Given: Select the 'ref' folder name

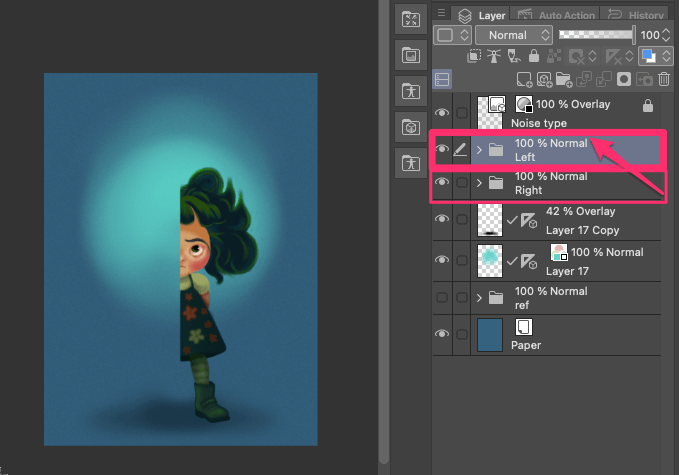Looking at the screenshot, I should [x=522, y=305].
